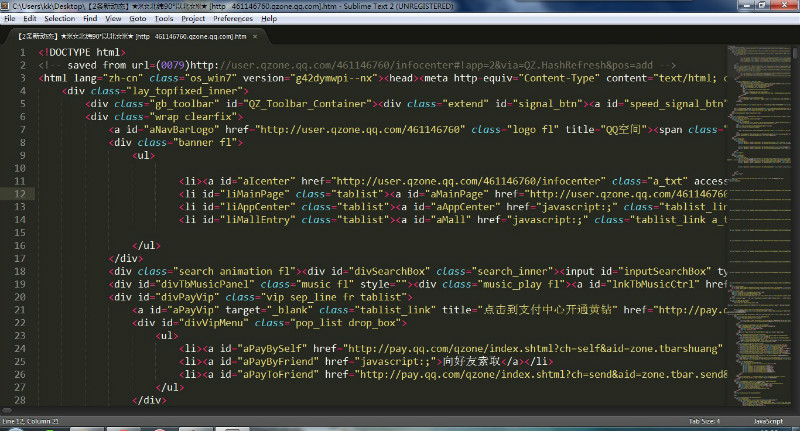The width and height of the screenshot is (800, 431).
Task: Click the Line 12, Column 21 indicator
Action: [x=30, y=421]
